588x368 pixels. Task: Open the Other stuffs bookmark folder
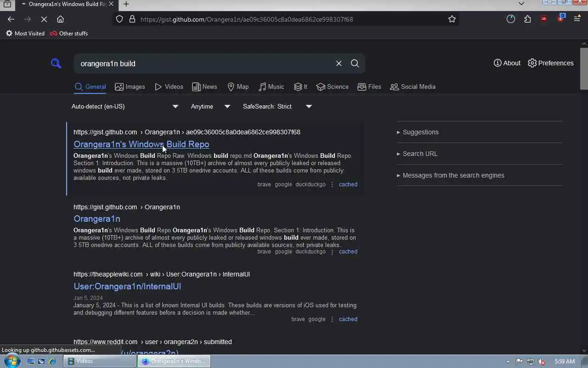click(x=69, y=34)
